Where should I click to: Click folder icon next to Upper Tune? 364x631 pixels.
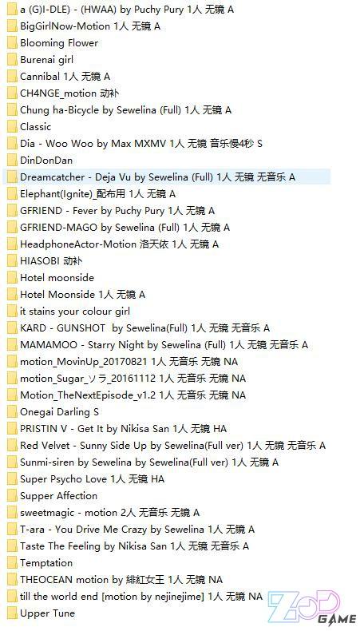(x=12, y=613)
